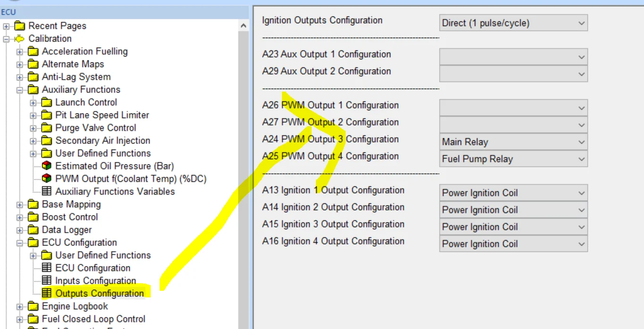
Task: Select Engine Logbook in the tree
Action: pos(75,306)
